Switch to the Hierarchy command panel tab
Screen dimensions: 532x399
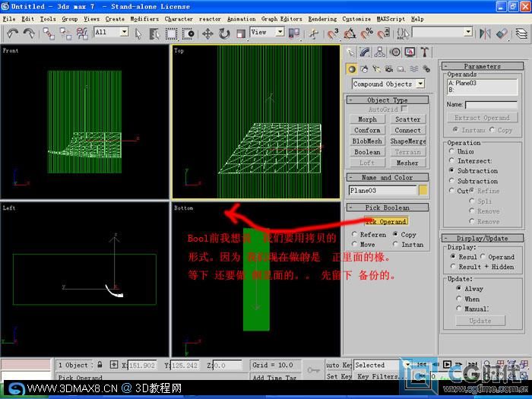380,52
